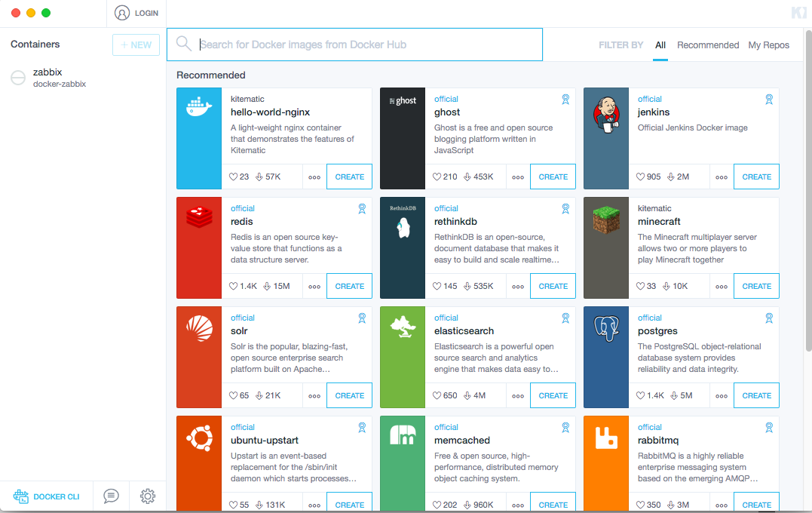Focus the Docker Hub search field

[354, 45]
